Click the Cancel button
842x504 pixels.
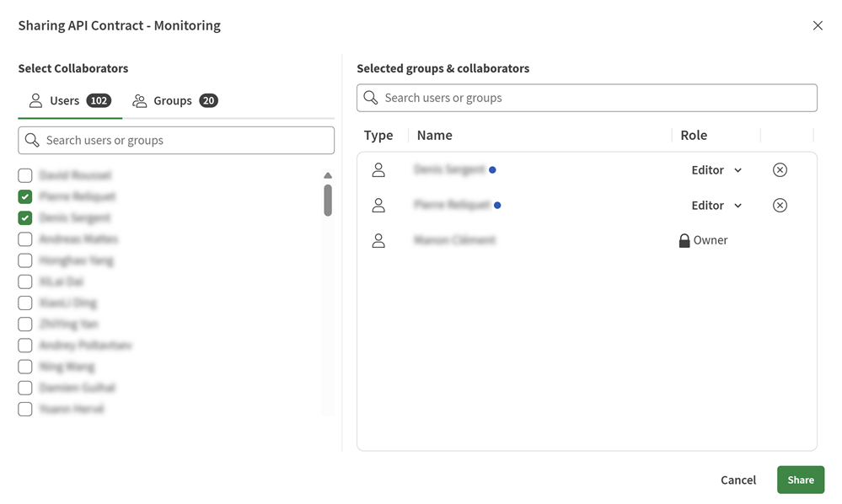tap(737, 480)
